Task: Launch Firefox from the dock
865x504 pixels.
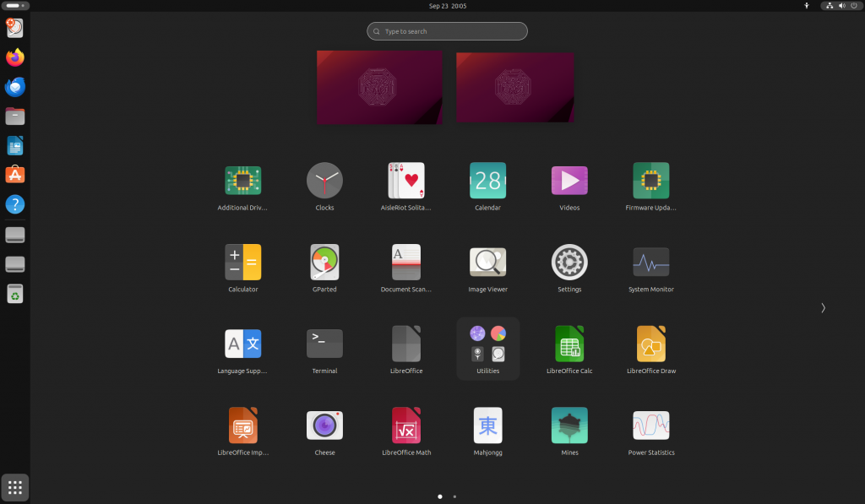Action: click(14, 57)
